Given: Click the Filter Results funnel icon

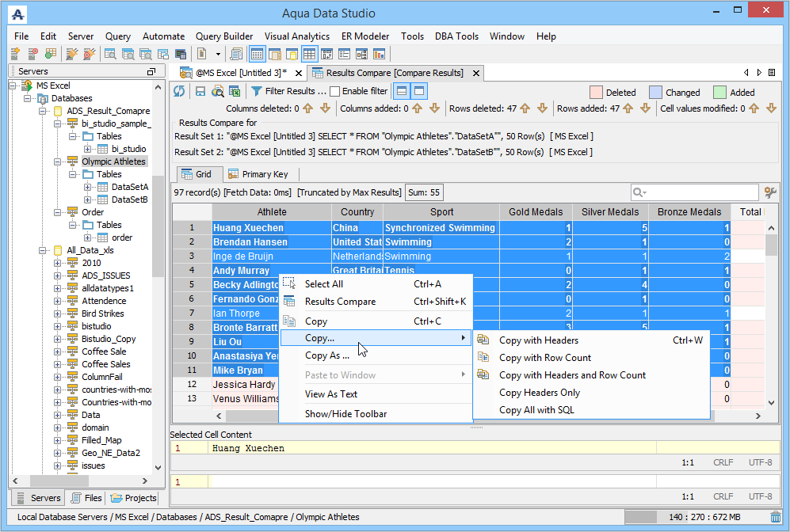Looking at the screenshot, I should coord(256,91).
